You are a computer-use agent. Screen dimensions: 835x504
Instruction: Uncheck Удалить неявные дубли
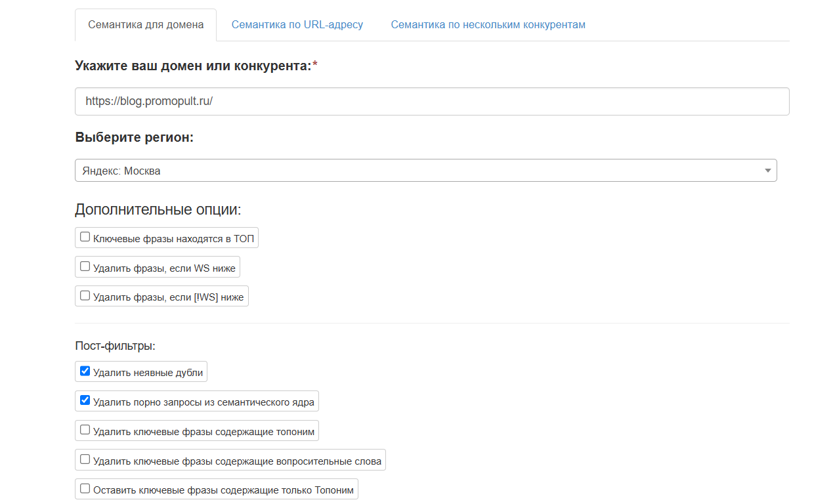[x=85, y=371]
